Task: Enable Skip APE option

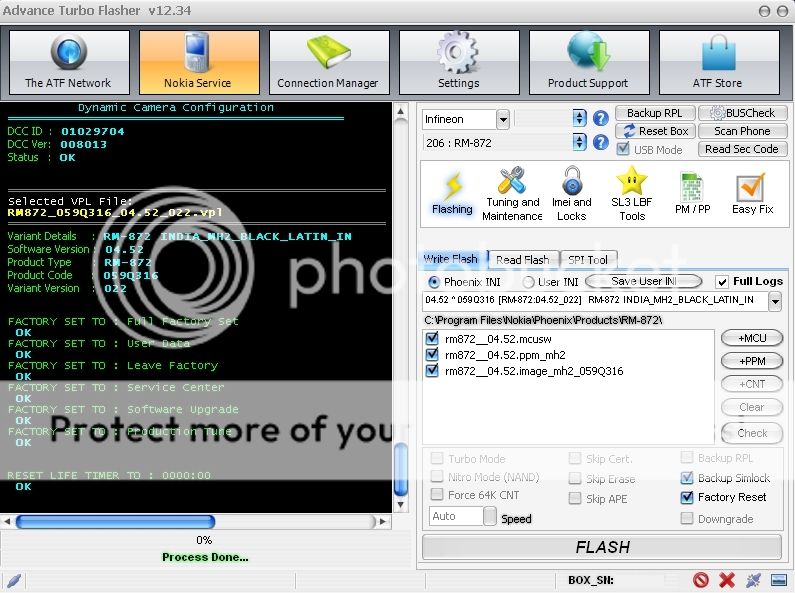Action: point(575,498)
